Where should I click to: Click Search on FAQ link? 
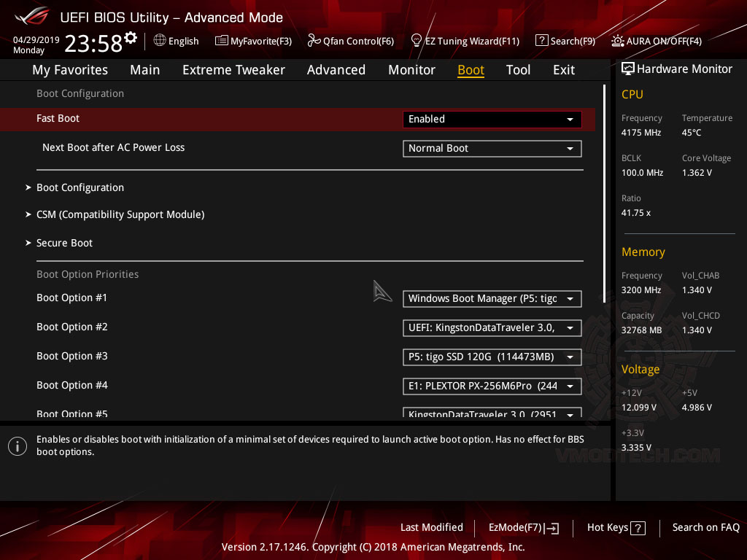pyautogui.click(x=705, y=528)
